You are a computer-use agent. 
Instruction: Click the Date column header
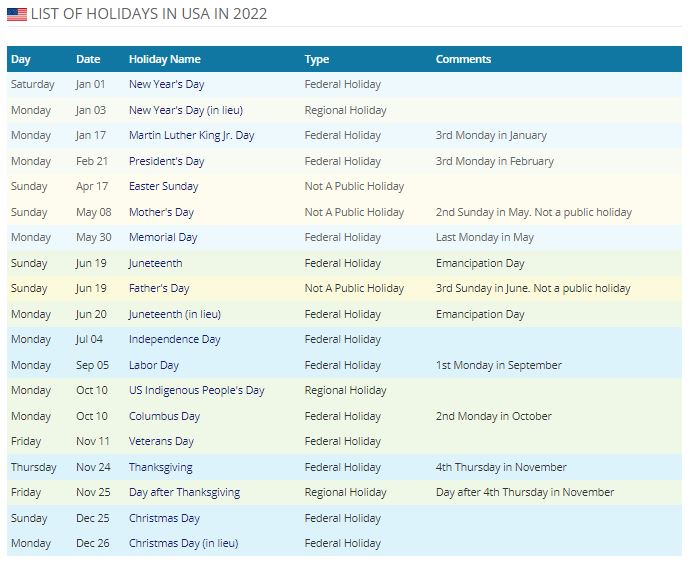click(x=88, y=59)
